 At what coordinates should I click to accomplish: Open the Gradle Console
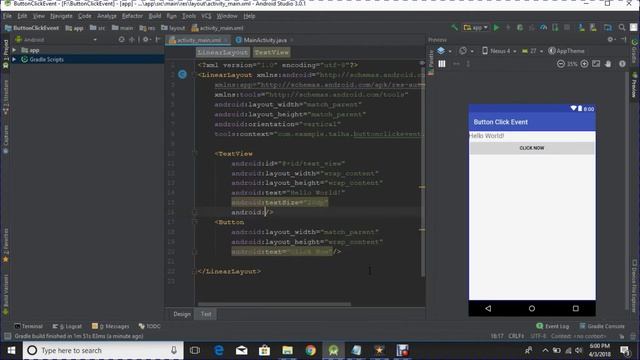tap(602, 326)
